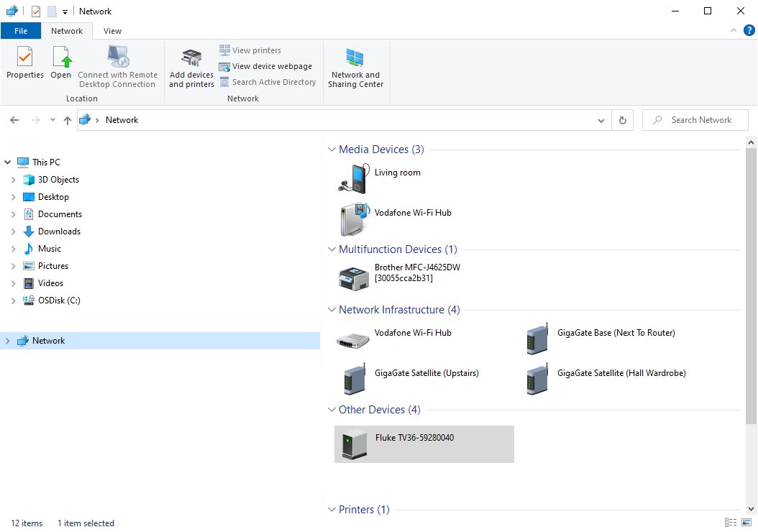Expand the OSDisk (C:) tree node
This screenshot has height=532, width=758.
click(x=14, y=301)
